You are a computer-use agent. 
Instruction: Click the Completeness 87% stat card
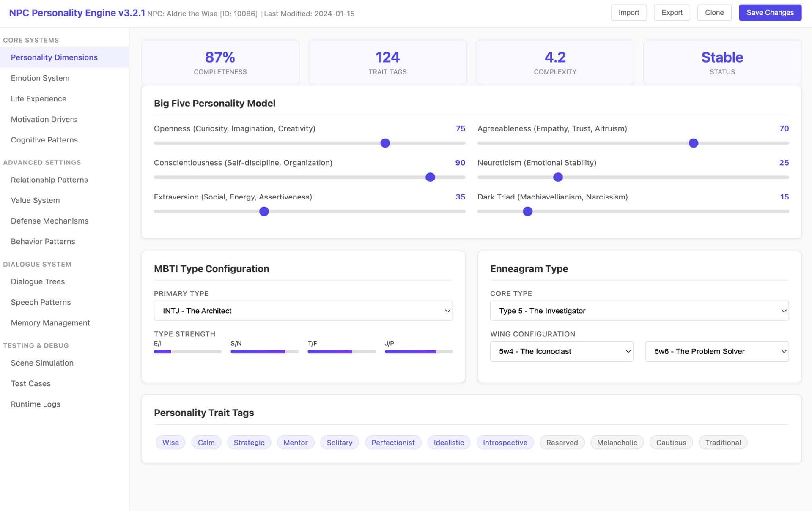pyautogui.click(x=220, y=63)
